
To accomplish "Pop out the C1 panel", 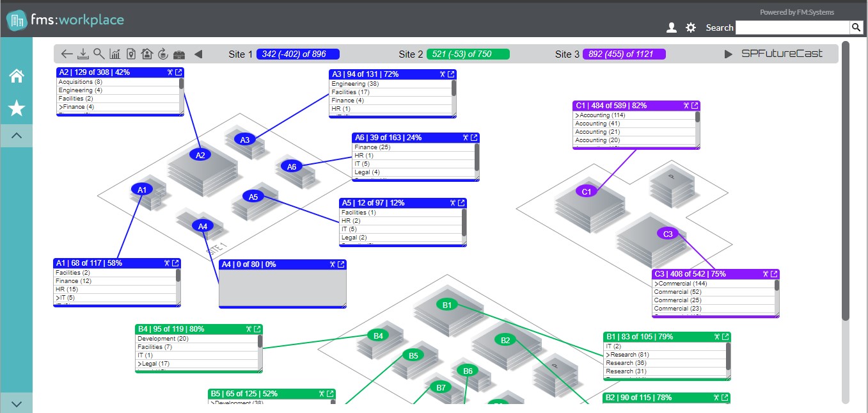I will 695,106.
